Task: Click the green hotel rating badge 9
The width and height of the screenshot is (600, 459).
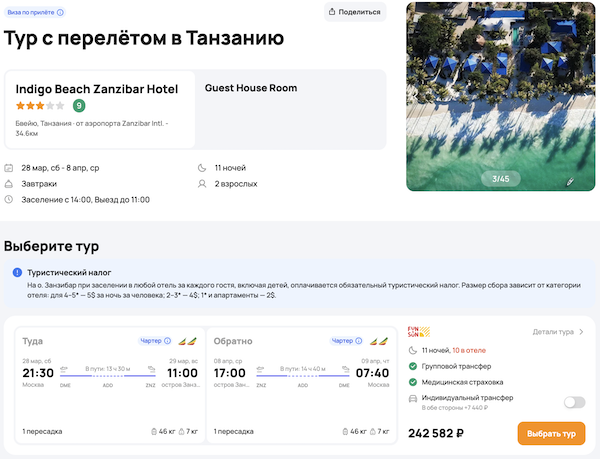Action: point(79,106)
